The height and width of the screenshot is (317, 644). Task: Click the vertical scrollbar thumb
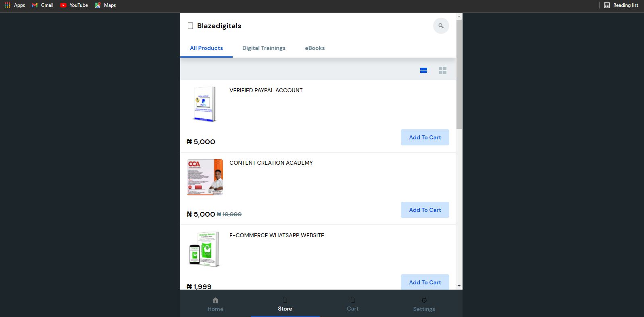coord(459,74)
